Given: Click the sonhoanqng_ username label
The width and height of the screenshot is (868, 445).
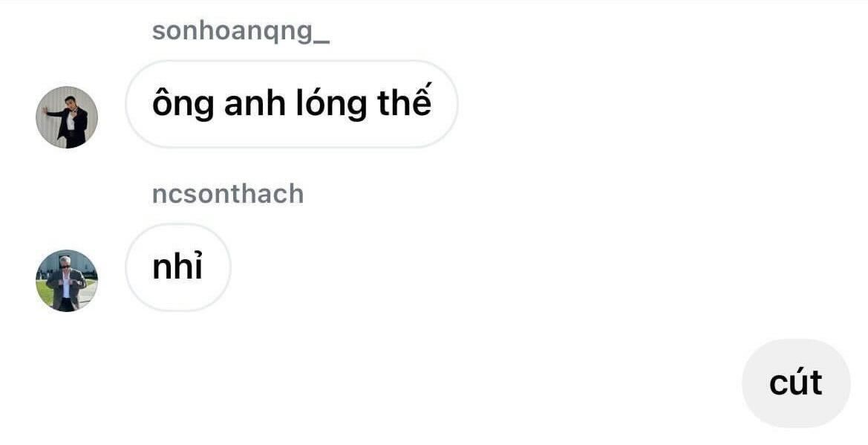Looking at the screenshot, I should point(241,31).
